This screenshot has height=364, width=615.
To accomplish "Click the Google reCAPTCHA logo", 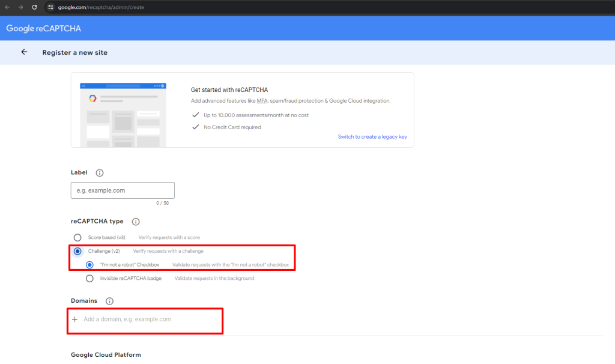I will click(x=43, y=28).
